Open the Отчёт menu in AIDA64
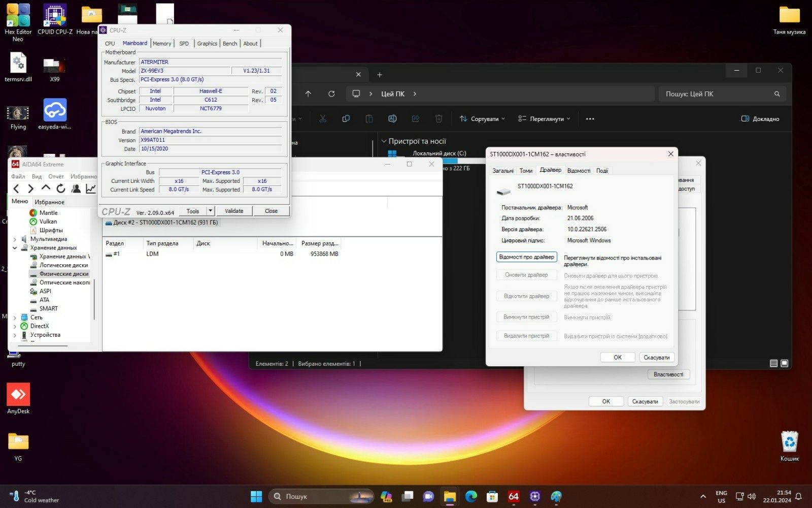 (56, 176)
